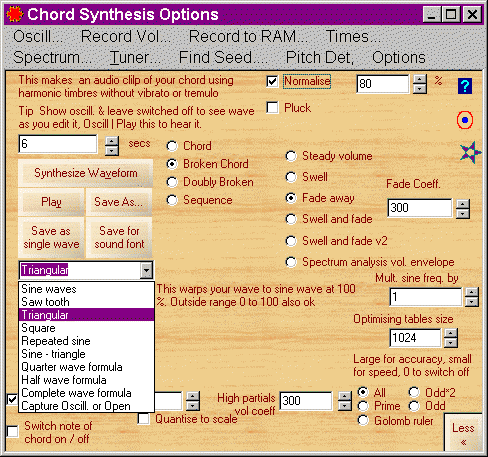Image resolution: width=488 pixels, height=457 pixels.
Task: Click the red circle blue dot icon
Action: [465, 120]
